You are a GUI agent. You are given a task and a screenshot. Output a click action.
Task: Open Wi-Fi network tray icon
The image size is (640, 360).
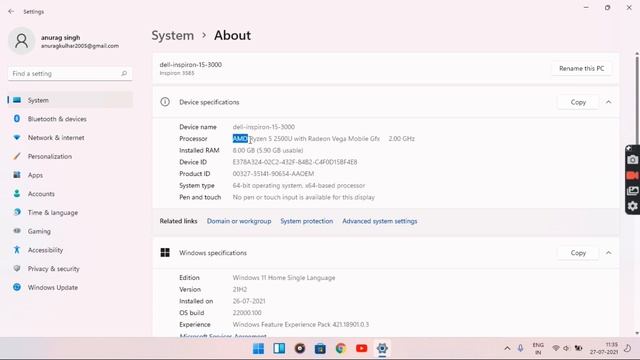pyautogui.click(x=556, y=349)
